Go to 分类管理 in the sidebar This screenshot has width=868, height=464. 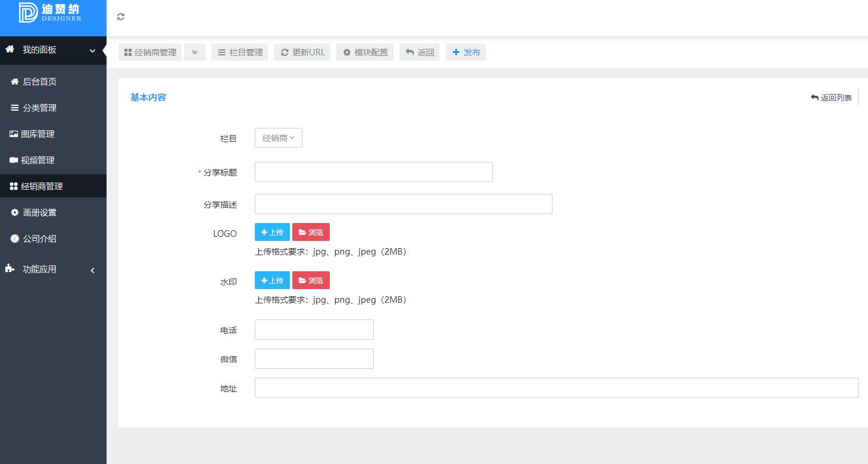click(39, 108)
